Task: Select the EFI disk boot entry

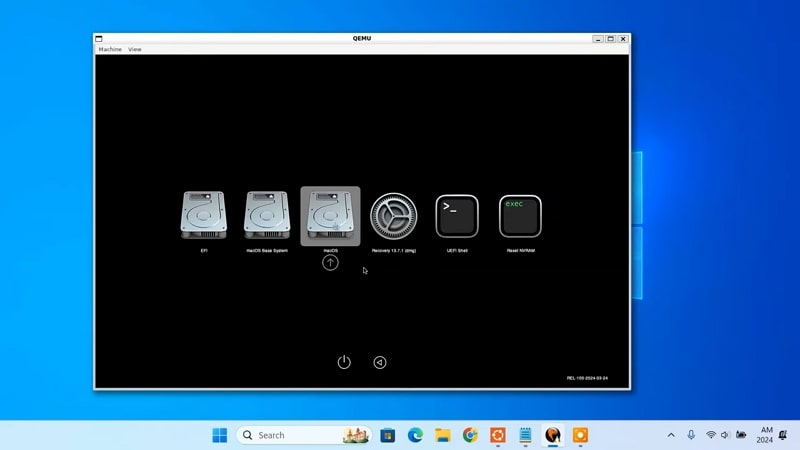Action: coord(204,215)
